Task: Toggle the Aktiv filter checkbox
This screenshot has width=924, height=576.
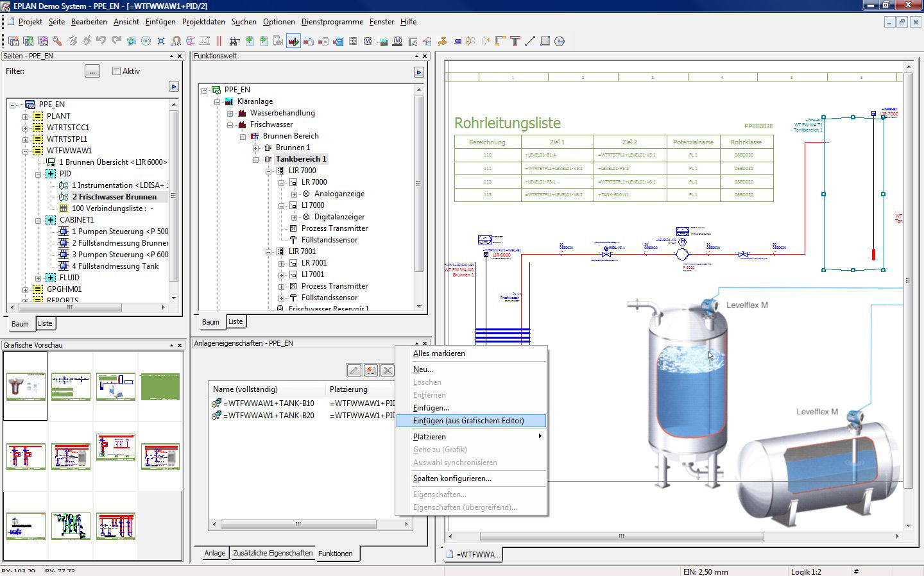Action: tap(116, 71)
